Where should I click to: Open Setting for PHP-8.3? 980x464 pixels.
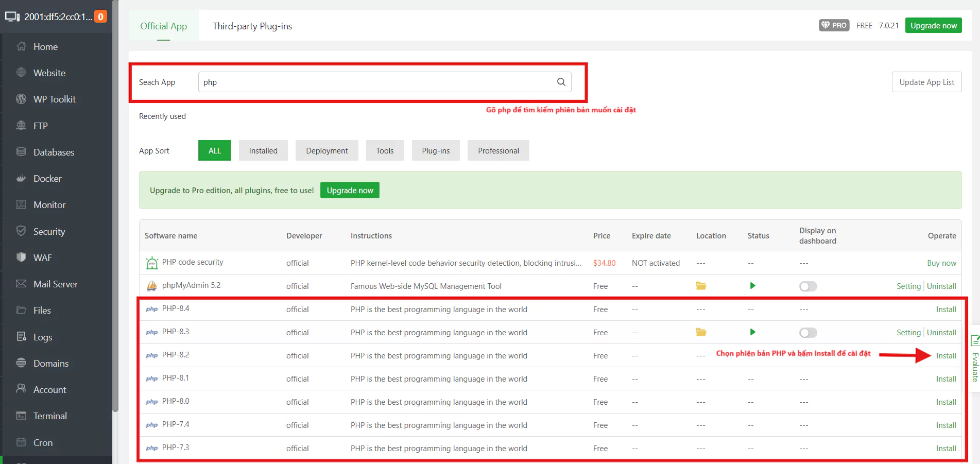[x=908, y=332]
